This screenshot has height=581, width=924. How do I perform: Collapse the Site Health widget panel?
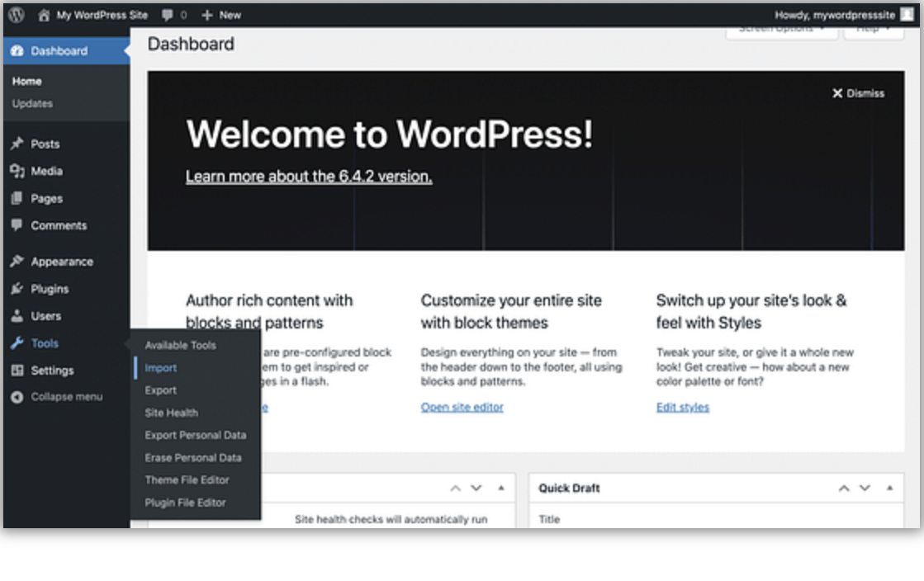pos(501,488)
